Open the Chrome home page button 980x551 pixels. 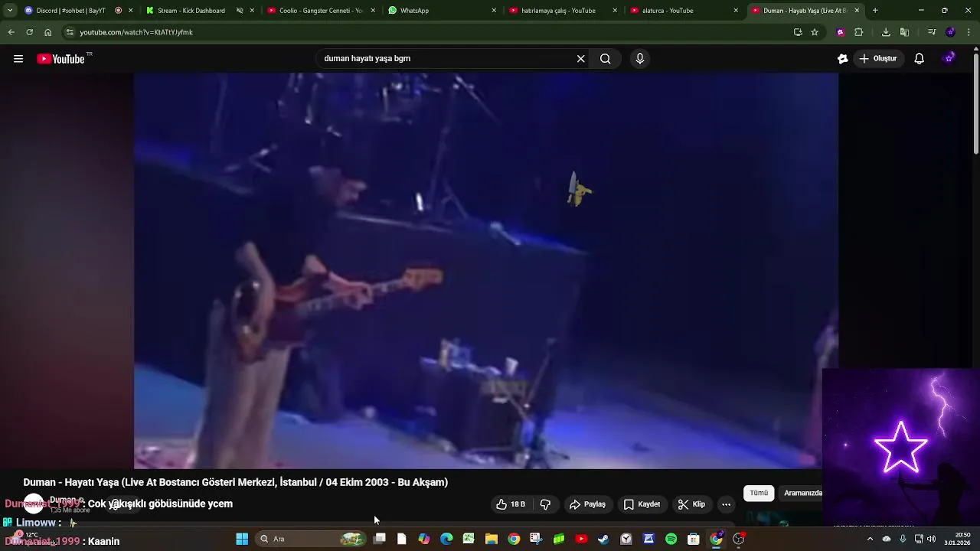(47, 32)
